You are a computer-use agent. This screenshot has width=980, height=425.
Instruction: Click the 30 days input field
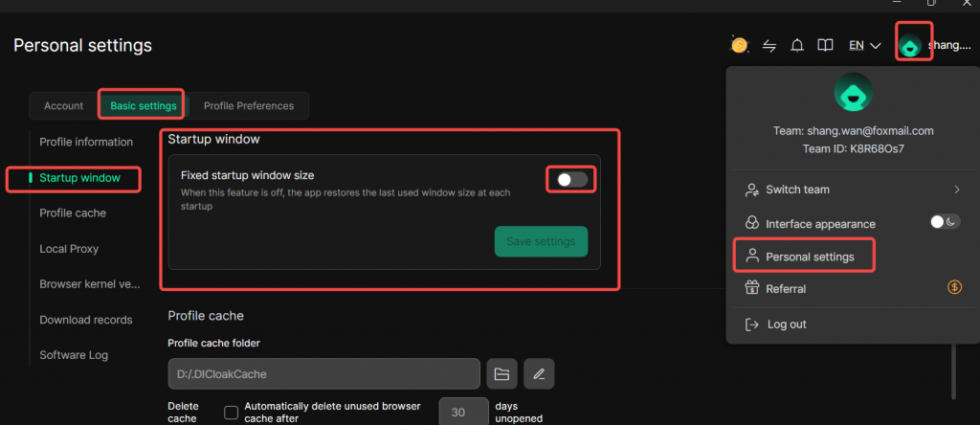[464, 413]
